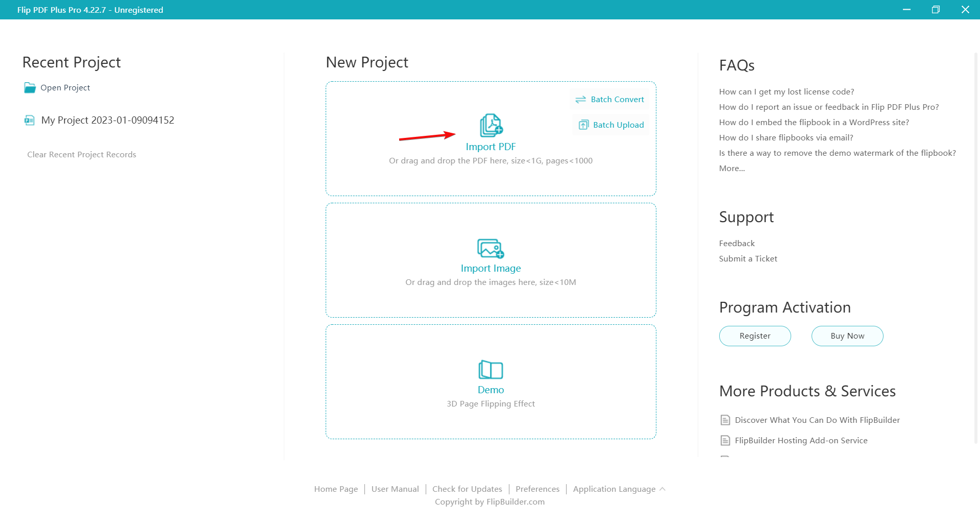Click the 3D Page Flipping Effect text

pyautogui.click(x=491, y=404)
